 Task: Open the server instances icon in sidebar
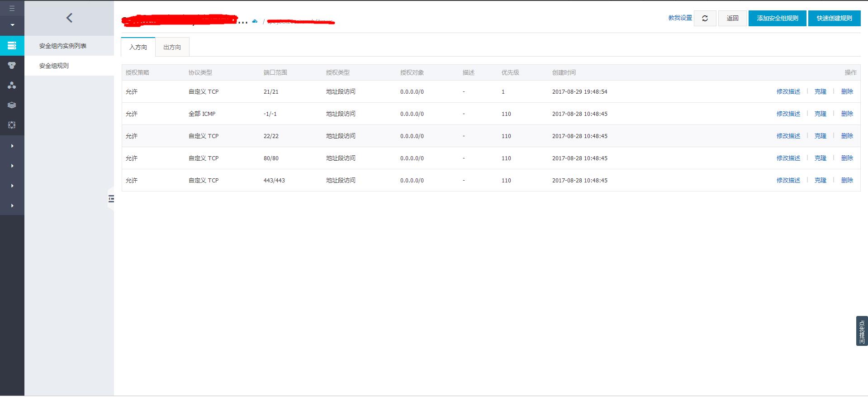[x=12, y=45]
